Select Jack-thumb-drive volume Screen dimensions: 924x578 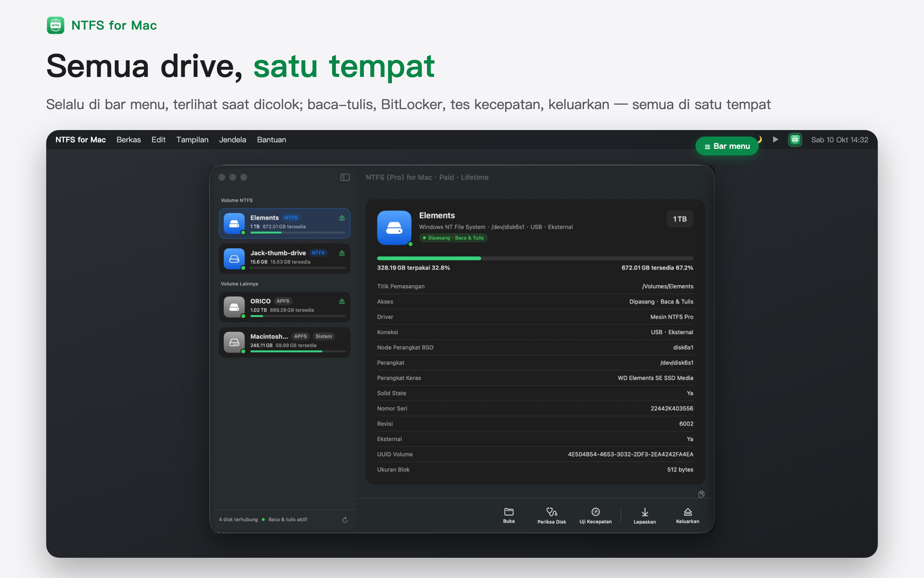point(284,259)
